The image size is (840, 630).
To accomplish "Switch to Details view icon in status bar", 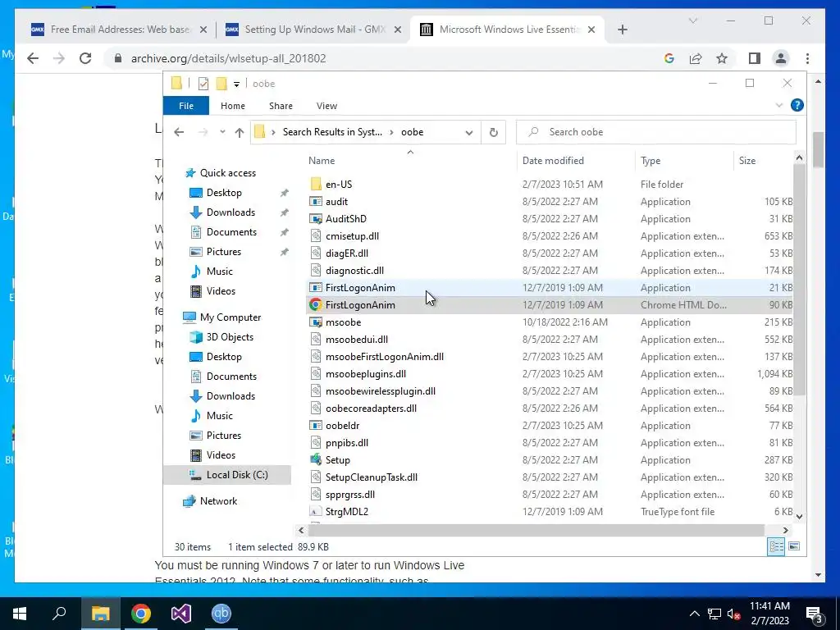I will pyautogui.click(x=776, y=546).
